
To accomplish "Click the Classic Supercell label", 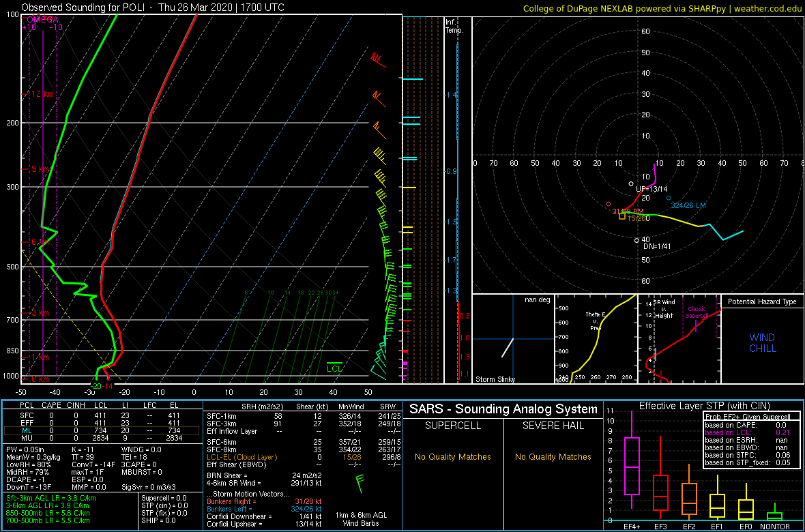I will (x=697, y=312).
